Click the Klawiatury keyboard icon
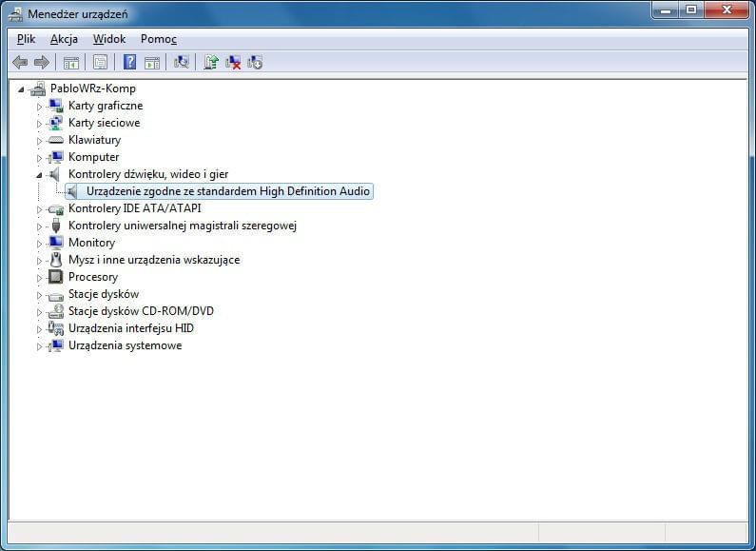 56,140
